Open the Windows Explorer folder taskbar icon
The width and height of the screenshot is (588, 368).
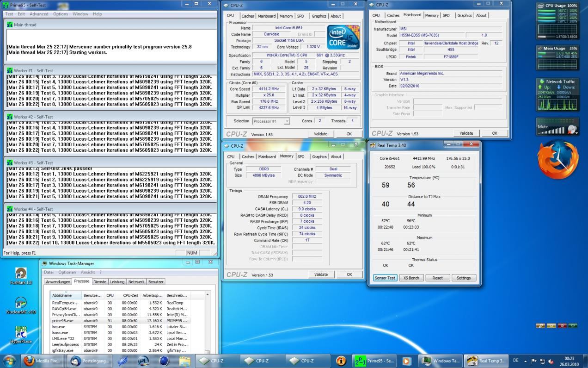[185, 361]
